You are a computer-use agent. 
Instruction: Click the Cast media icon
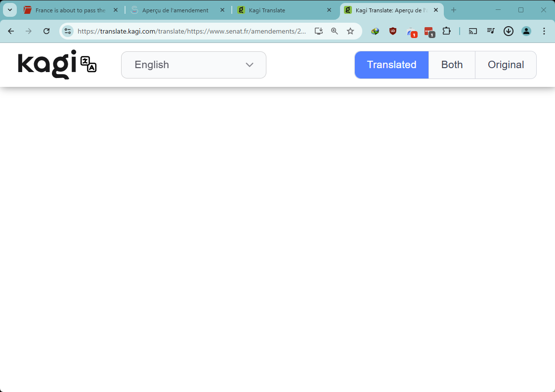pos(473,31)
